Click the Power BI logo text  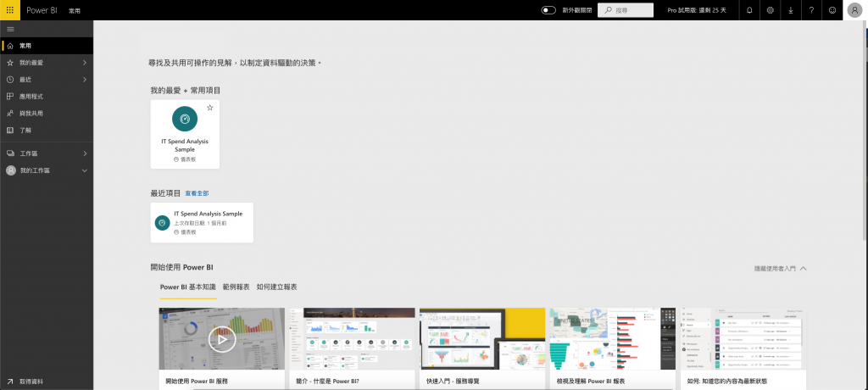[42, 10]
